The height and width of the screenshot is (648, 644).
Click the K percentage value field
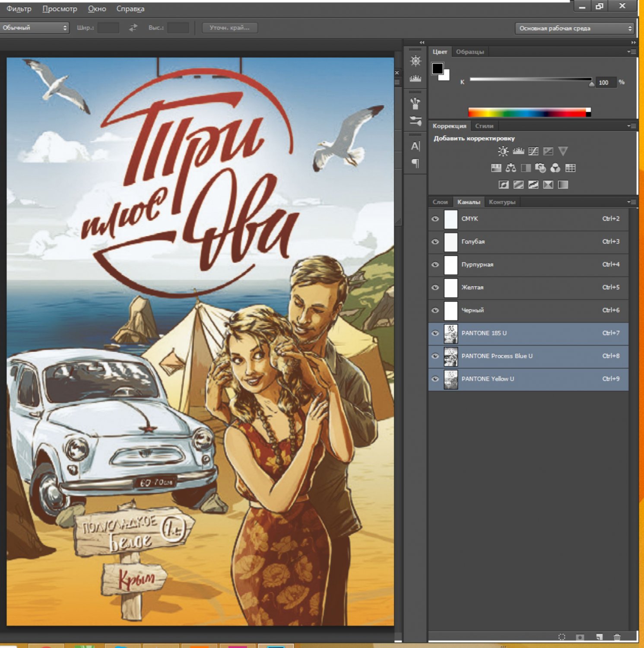(605, 83)
